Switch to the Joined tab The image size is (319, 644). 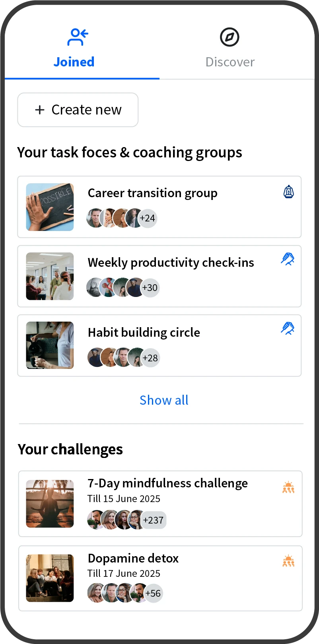coord(74,62)
